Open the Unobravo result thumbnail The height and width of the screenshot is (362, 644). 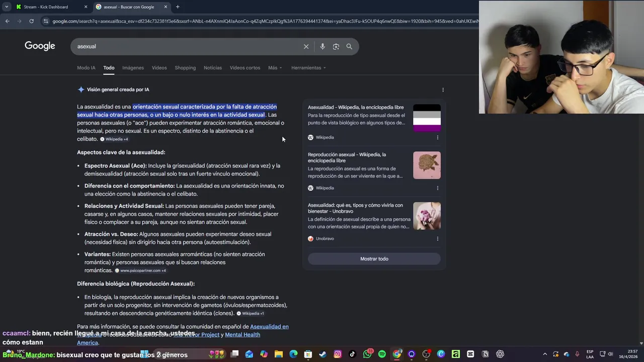pyautogui.click(x=427, y=216)
